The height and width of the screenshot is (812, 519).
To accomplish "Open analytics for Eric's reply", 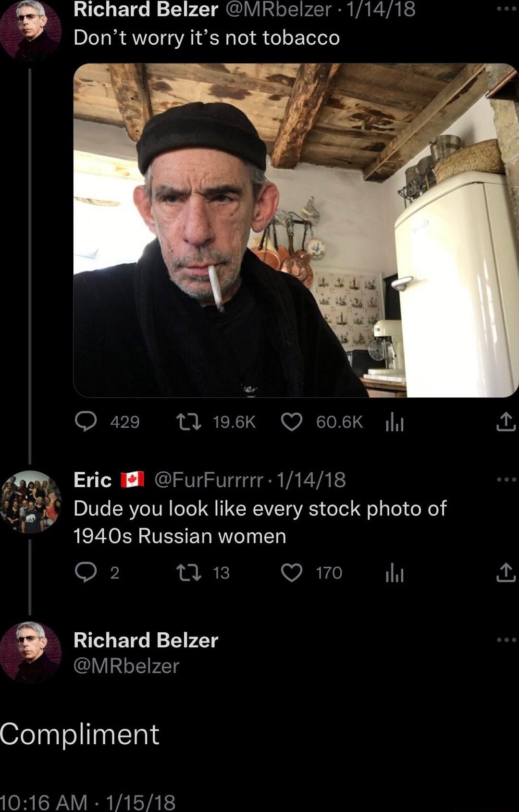I will point(395,572).
